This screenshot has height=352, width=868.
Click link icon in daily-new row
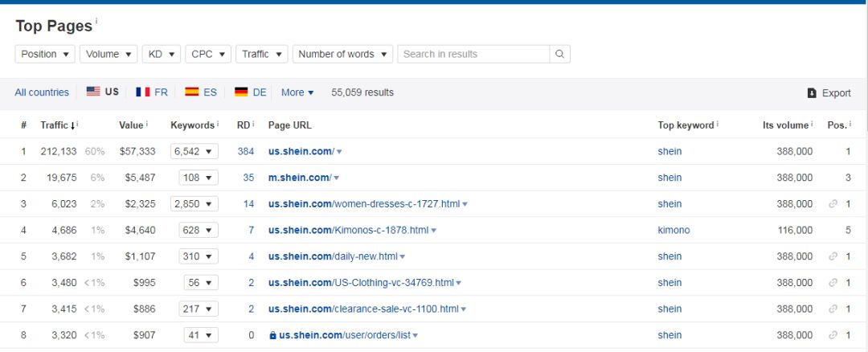point(833,256)
